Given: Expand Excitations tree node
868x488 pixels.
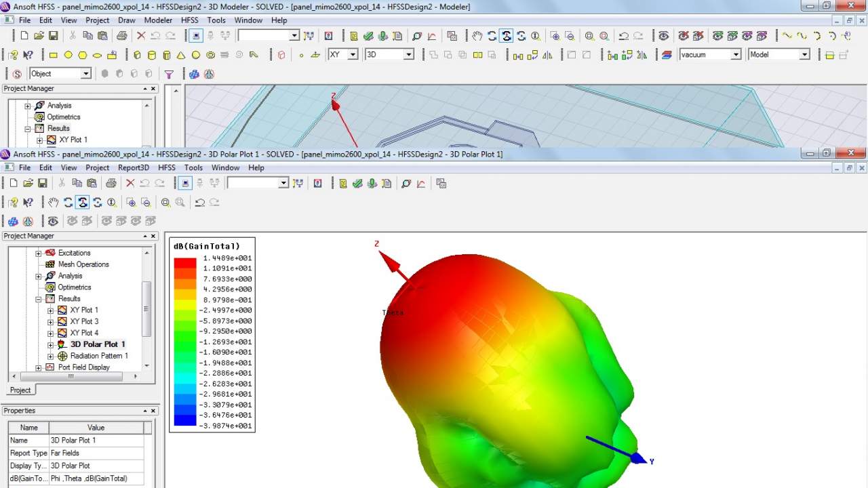Looking at the screenshot, I should point(39,253).
